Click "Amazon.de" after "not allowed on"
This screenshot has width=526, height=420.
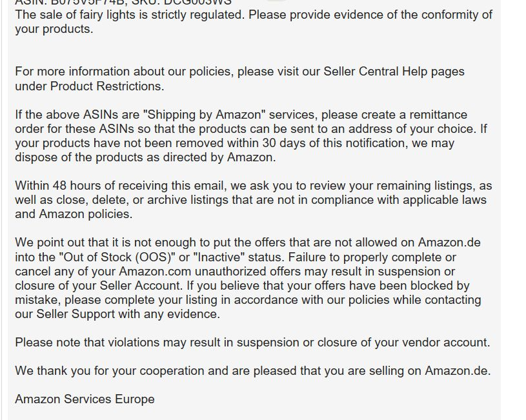449,243
